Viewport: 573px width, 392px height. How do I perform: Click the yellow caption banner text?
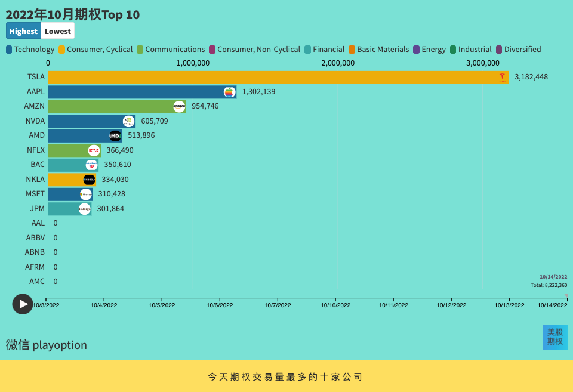tap(285, 376)
